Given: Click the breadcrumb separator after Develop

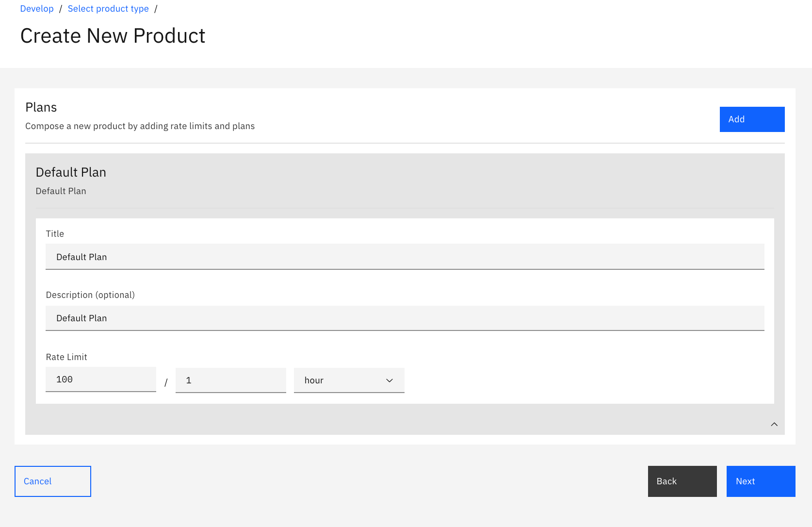Looking at the screenshot, I should (60, 8).
